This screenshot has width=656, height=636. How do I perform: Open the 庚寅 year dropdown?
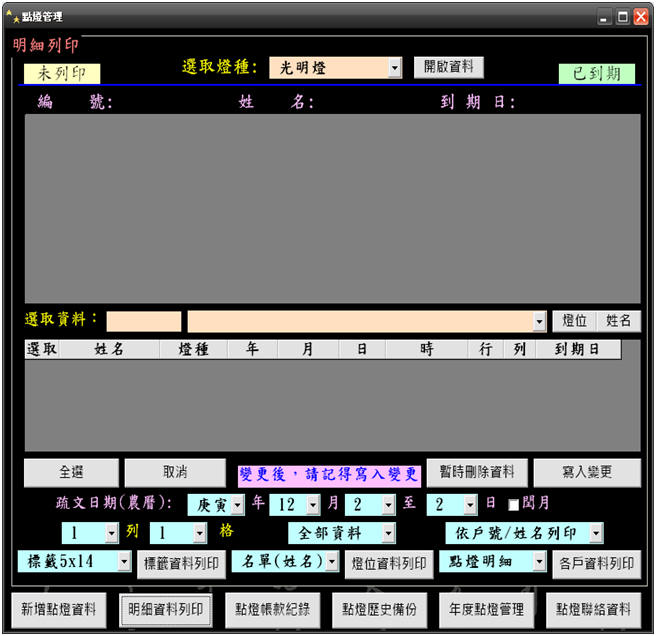[x=238, y=505]
